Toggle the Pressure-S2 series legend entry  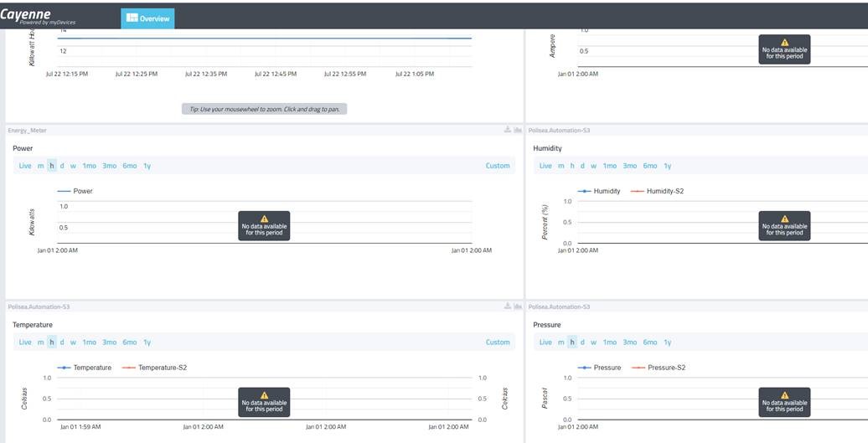659,368
